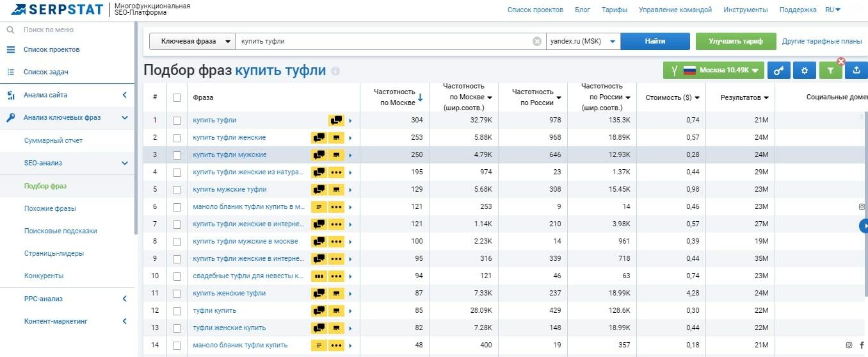Open the green filter funnel button
The height and width of the screenshot is (357, 868).
coord(830,71)
